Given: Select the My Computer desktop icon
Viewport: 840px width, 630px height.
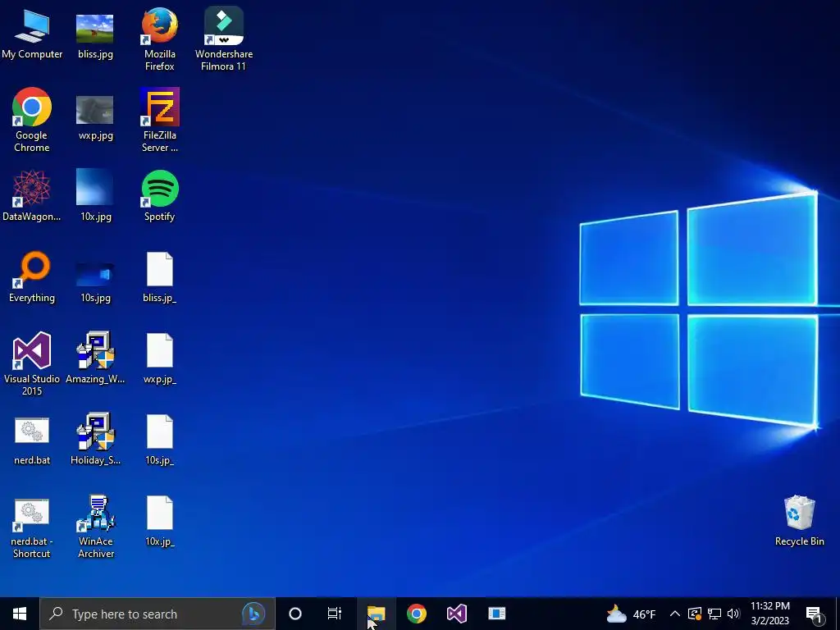Looking at the screenshot, I should click(x=32, y=34).
